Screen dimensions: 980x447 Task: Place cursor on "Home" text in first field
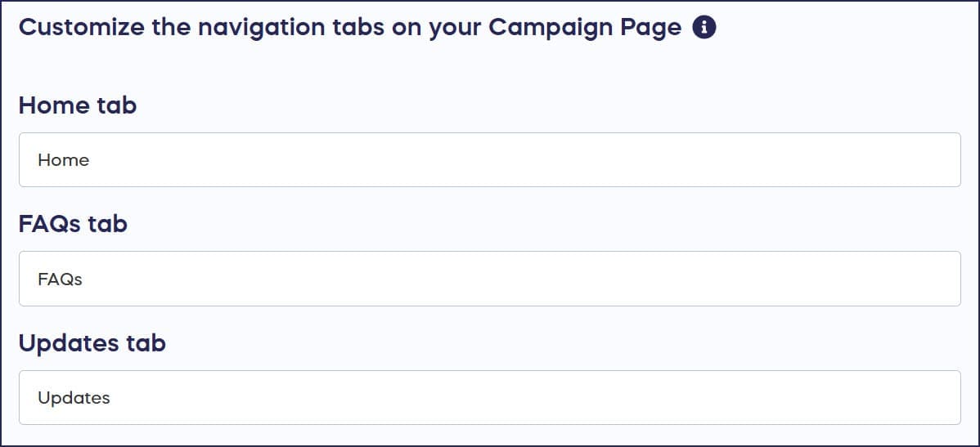click(63, 160)
